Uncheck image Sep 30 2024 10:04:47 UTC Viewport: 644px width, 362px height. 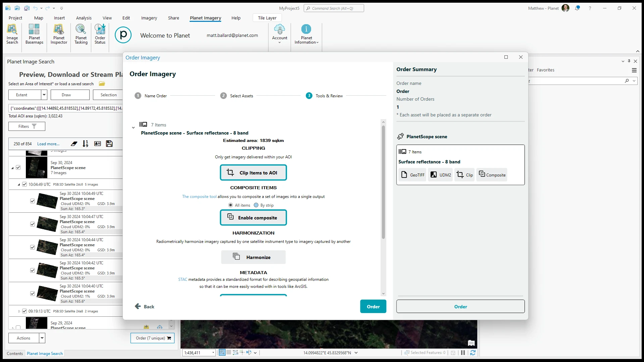tap(32, 224)
